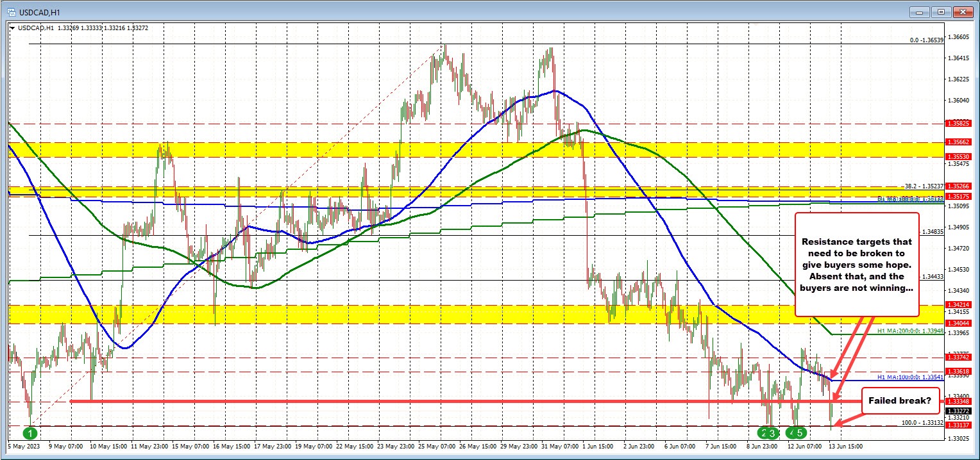This screenshot has width=980, height=460.
Task: Select the red 1.34044 price label
Action: click(x=958, y=324)
